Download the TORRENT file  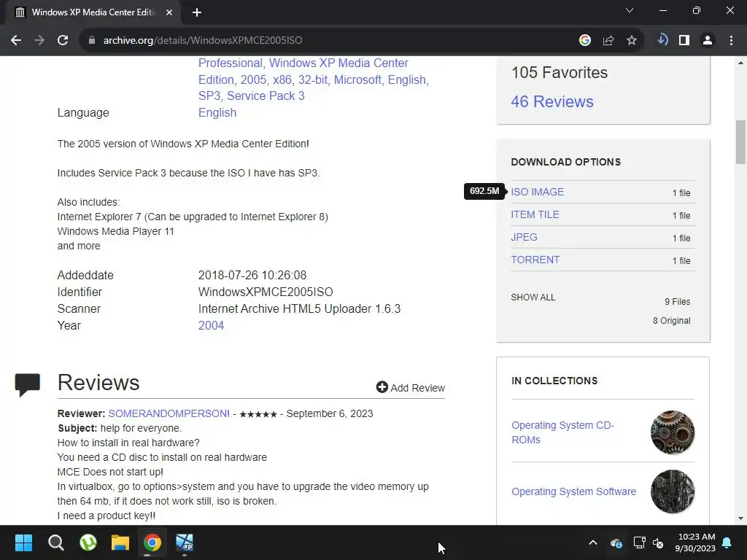click(535, 260)
